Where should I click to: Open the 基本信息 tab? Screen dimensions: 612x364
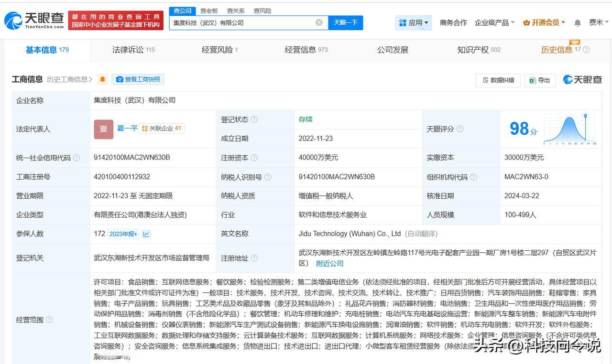tap(47, 50)
